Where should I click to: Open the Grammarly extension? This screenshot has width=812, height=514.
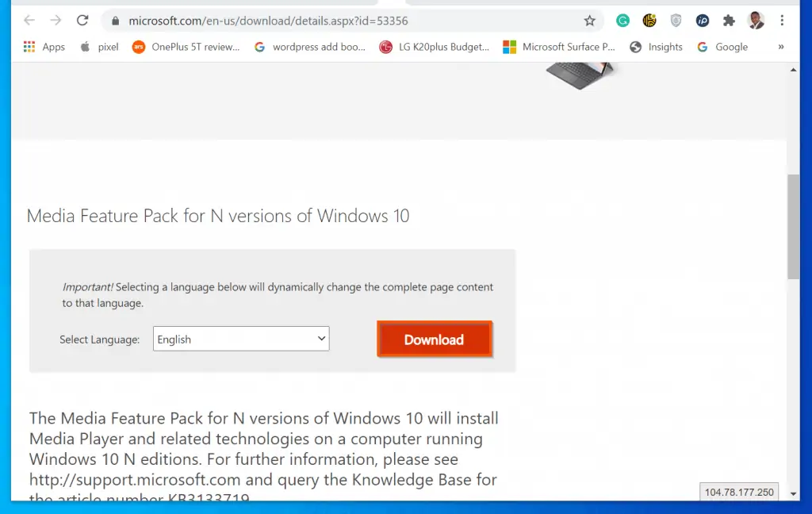click(x=622, y=21)
